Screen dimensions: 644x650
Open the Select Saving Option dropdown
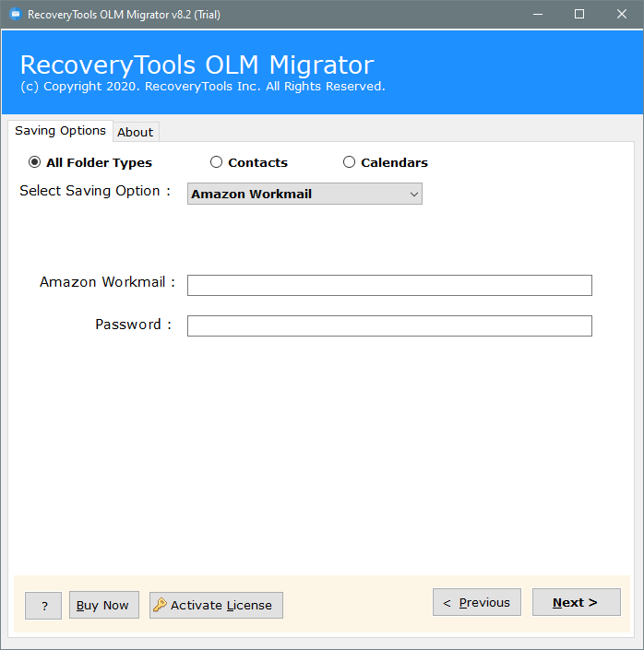tap(304, 194)
